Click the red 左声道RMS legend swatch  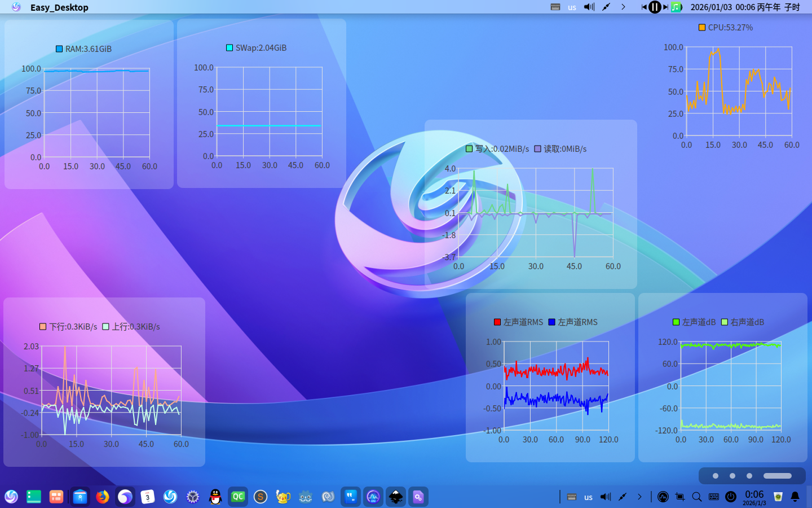pos(497,322)
